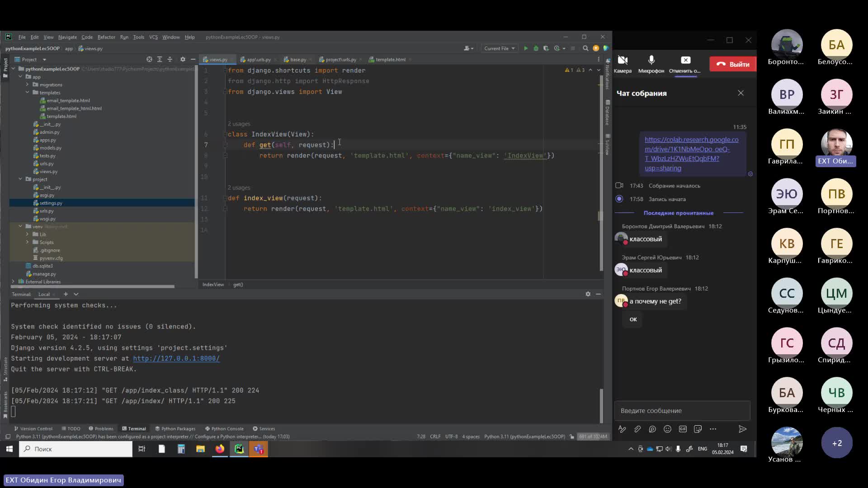Open Current File run configuration dropdown
Viewport: 868px width, 488px height.
[500, 48]
